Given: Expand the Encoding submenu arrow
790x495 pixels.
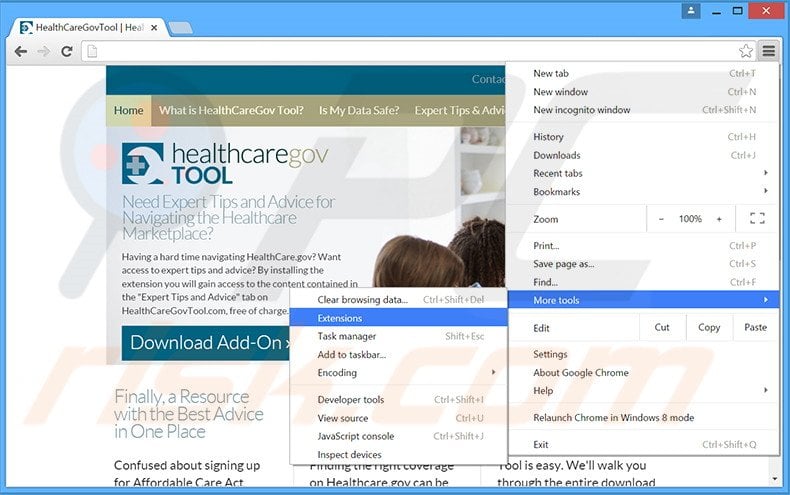Looking at the screenshot, I should coord(493,373).
